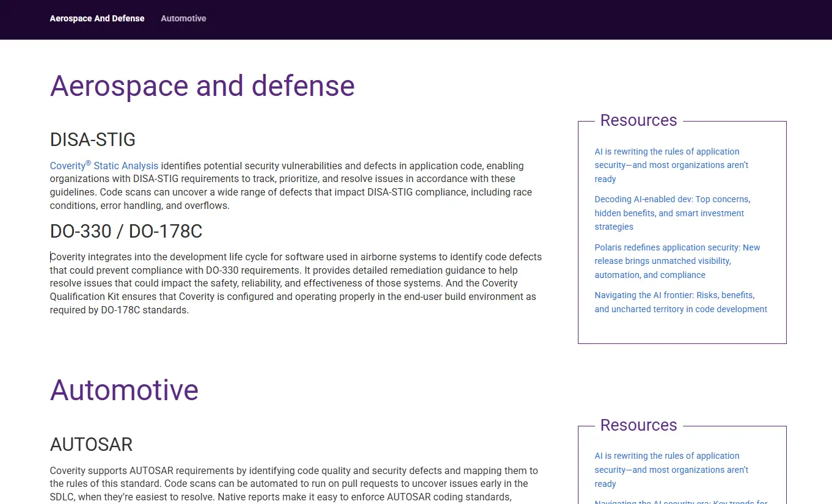Viewport: 832px width, 504px height.
Task: Click the DO-330 / DO-178C subheading
Action: (126, 232)
